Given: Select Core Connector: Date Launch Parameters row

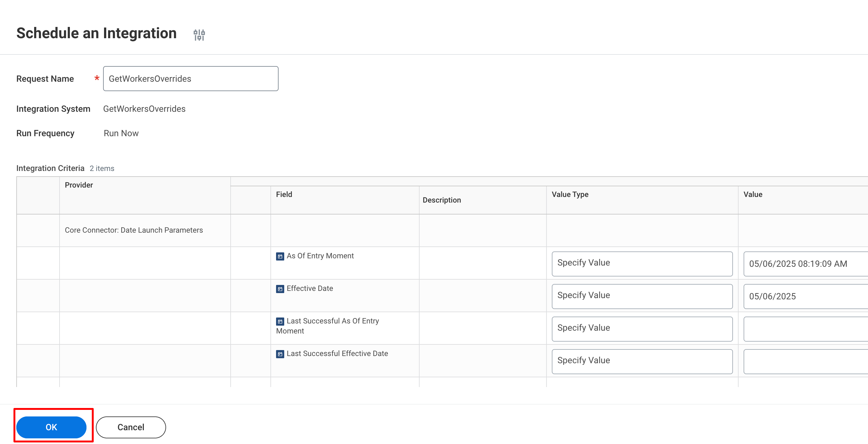Looking at the screenshot, I should (133, 230).
